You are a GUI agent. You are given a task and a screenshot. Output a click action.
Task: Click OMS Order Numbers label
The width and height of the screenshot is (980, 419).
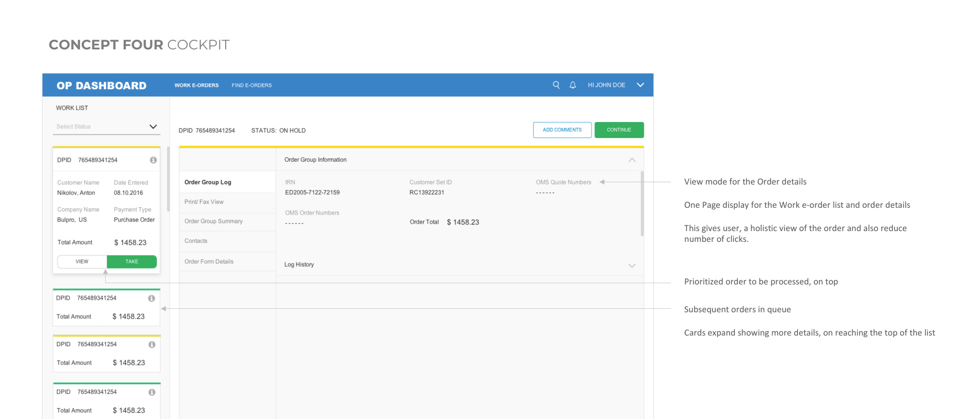tap(312, 213)
